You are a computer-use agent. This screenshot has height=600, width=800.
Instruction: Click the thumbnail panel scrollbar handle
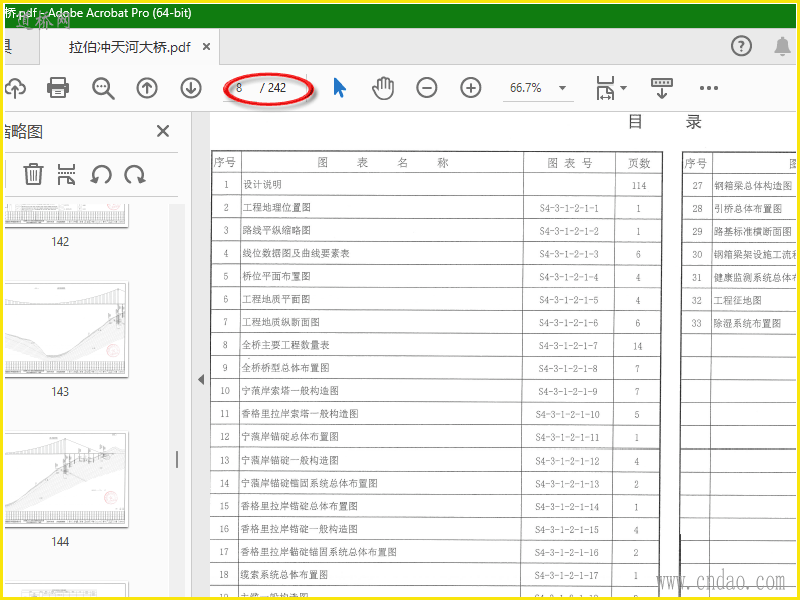point(177,460)
